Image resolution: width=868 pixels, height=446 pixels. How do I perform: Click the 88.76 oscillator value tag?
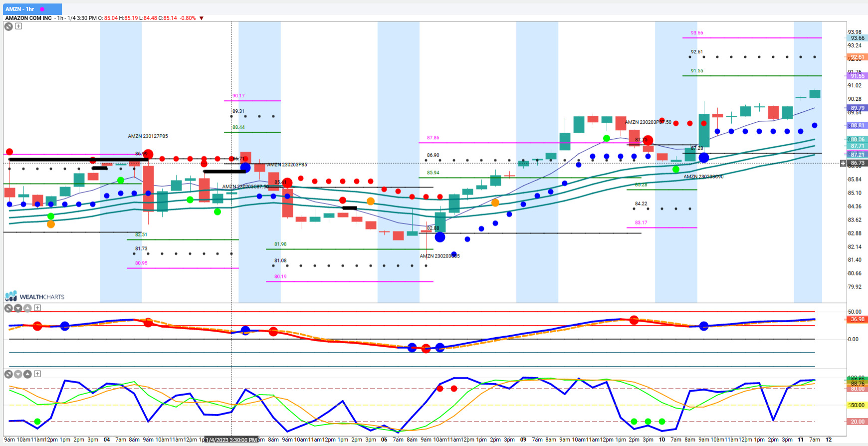pos(858,384)
